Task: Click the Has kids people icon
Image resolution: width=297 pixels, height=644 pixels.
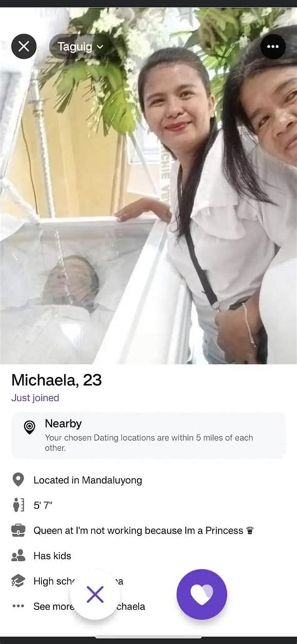Action: (18, 556)
